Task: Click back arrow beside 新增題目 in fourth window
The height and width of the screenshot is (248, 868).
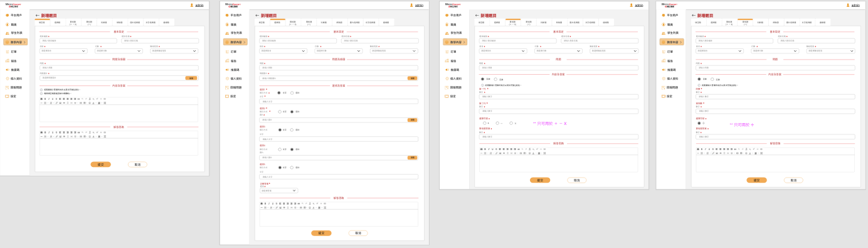Action: [x=694, y=15]
